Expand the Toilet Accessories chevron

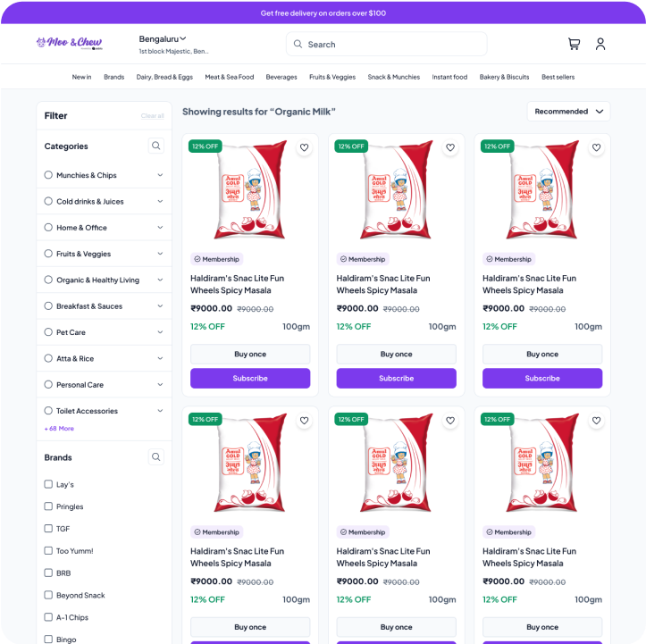point(160,411)
